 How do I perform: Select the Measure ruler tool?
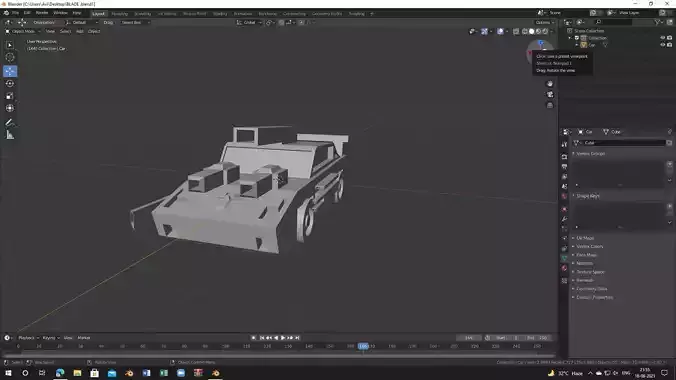click(x=10, y=135)
